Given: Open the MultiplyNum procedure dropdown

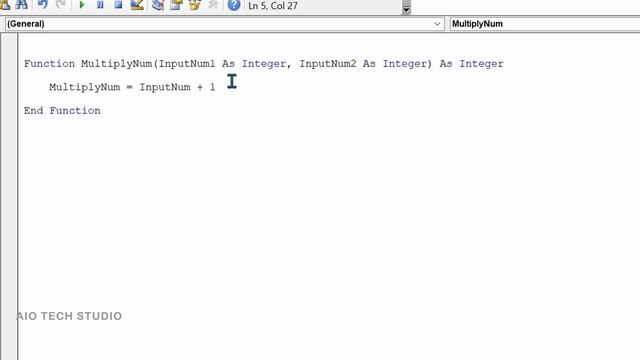Looking at the screenshot, I should pyautogui.click(x=545, y=24).
